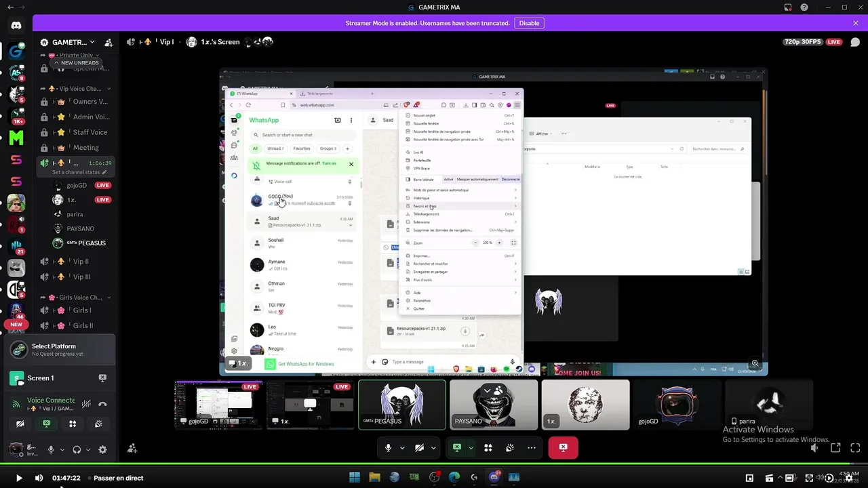Select parira participant tile

tap(769, 404)
